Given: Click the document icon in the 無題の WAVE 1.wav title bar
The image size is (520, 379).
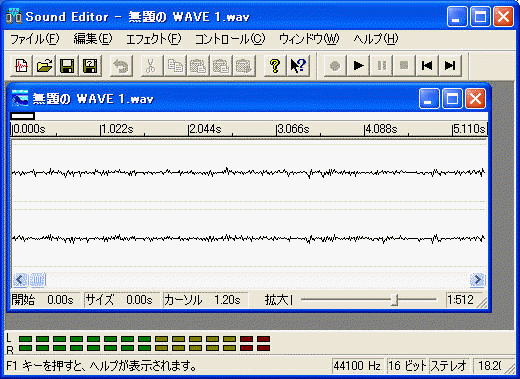Looking at the screenshot, I should (20, 98).
